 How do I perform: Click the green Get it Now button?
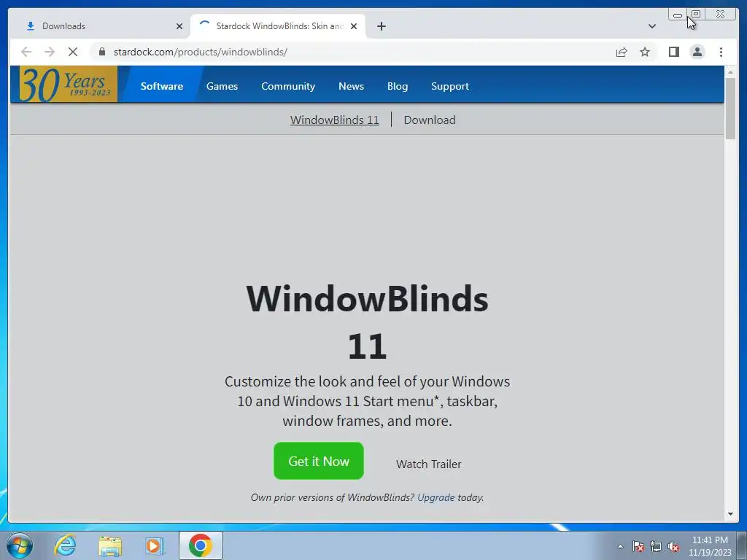318,461
